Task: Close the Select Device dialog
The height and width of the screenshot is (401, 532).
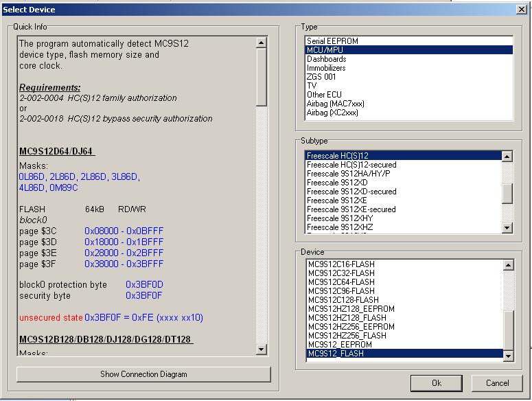Action: coord(521,10)
